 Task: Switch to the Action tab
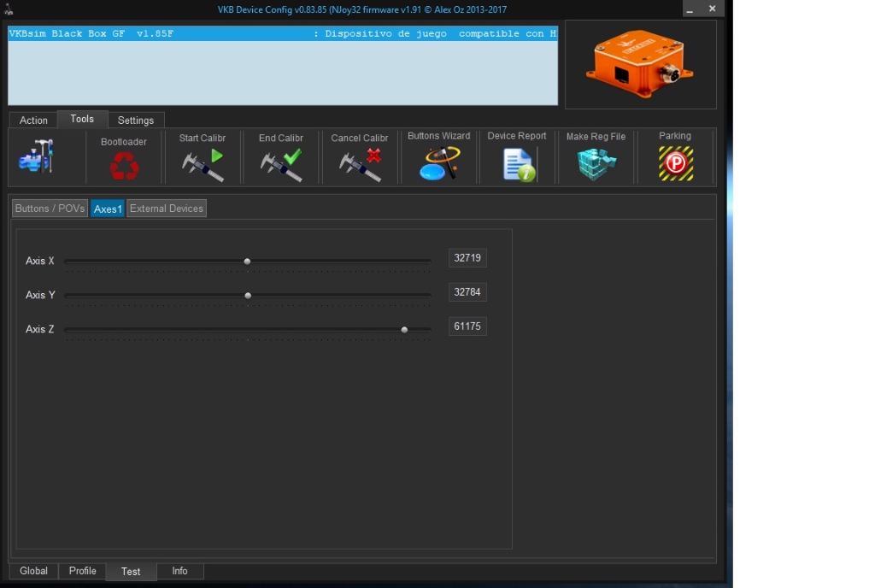33,121
